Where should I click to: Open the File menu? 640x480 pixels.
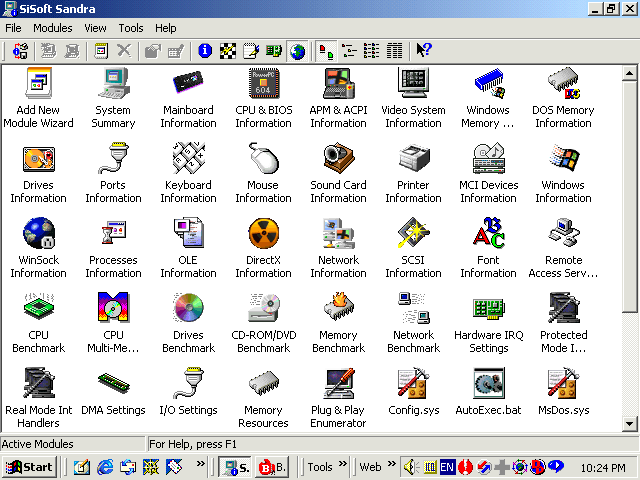(x=13, y=28)
